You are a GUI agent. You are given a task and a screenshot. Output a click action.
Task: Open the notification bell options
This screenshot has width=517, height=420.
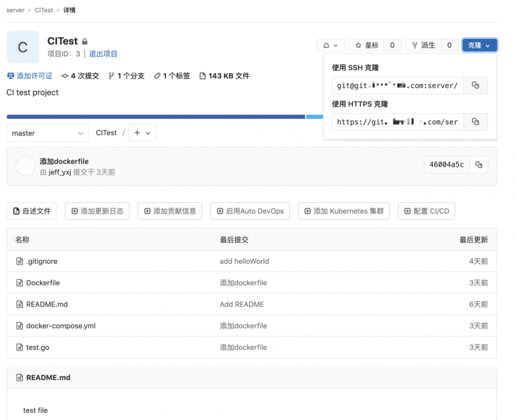click(330, 45)
